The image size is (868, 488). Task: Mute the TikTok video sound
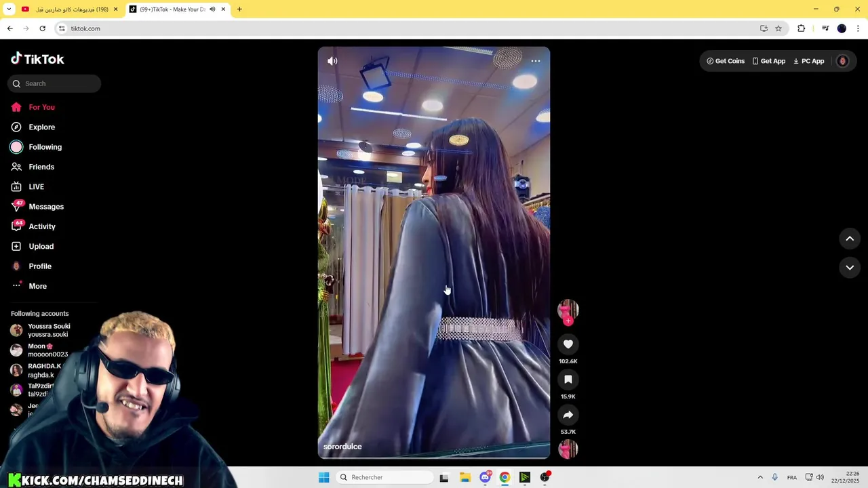332,61
